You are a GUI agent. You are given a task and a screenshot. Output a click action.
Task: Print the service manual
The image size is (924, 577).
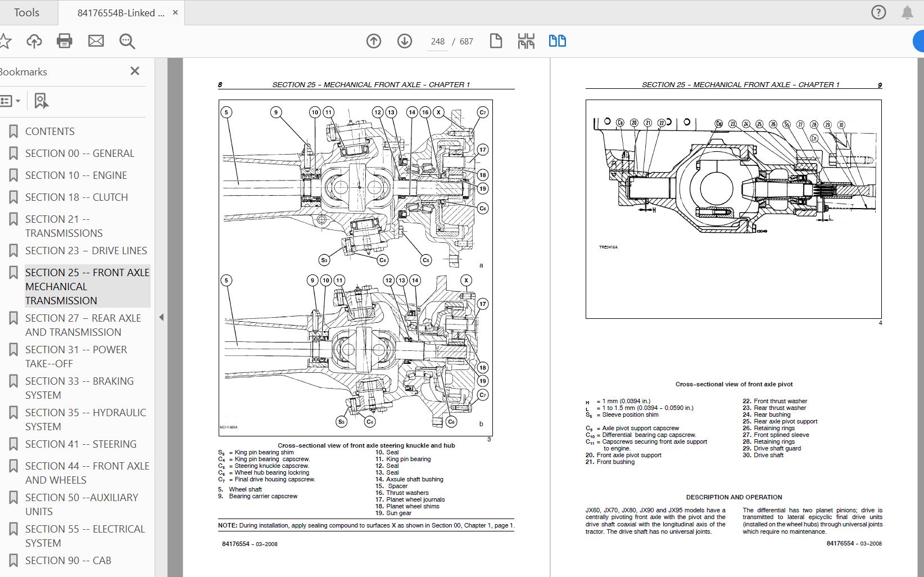(x=64, y=41)
